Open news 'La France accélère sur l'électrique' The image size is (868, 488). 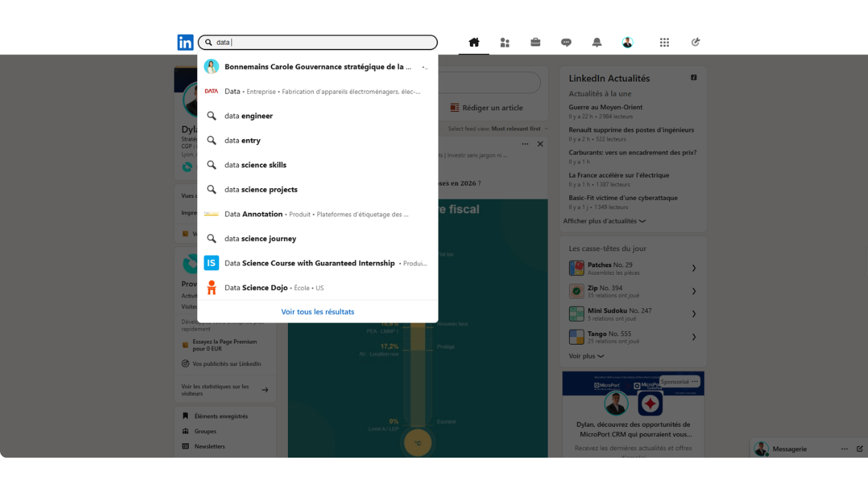tap(619, 175)
